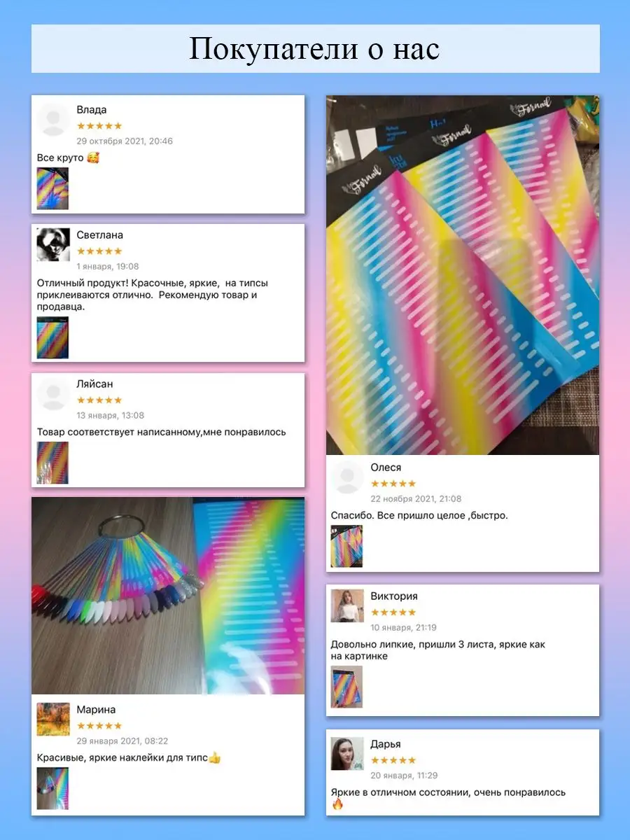Open the photo thumbnail in Влада's review
The height and width of the screenshot is (840, 630).
coord(52,188)
